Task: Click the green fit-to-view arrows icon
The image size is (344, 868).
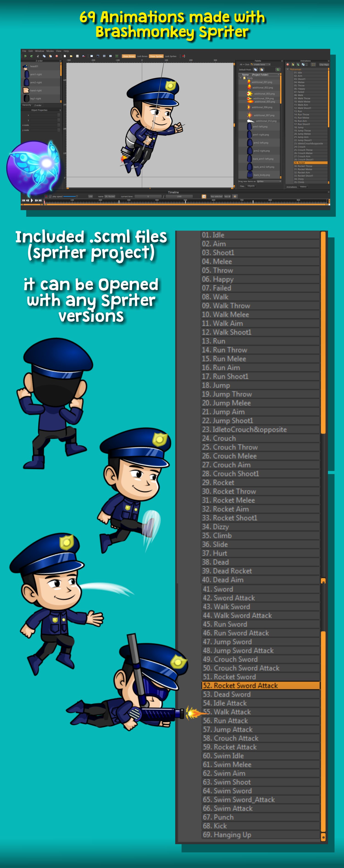Action: point(117,56)
